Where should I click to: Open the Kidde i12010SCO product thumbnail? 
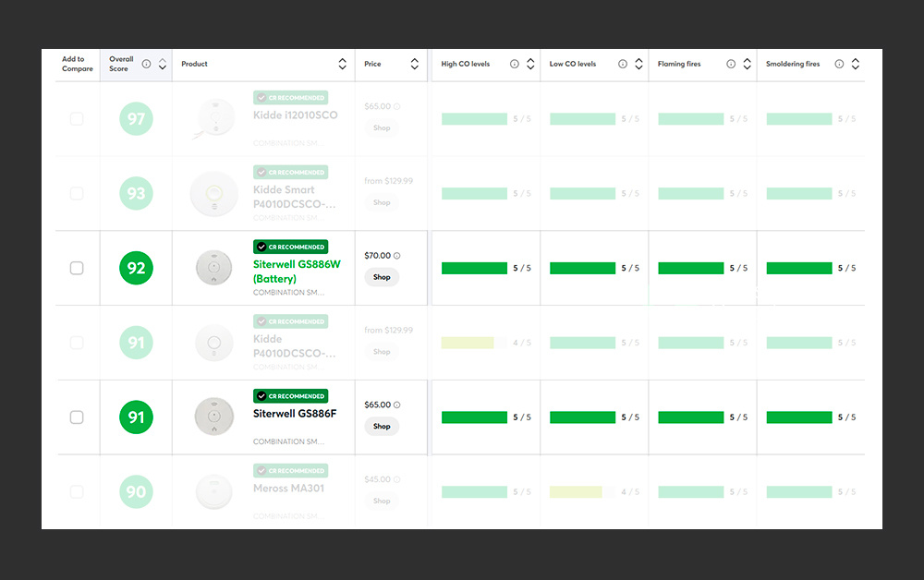coord(213,118)
